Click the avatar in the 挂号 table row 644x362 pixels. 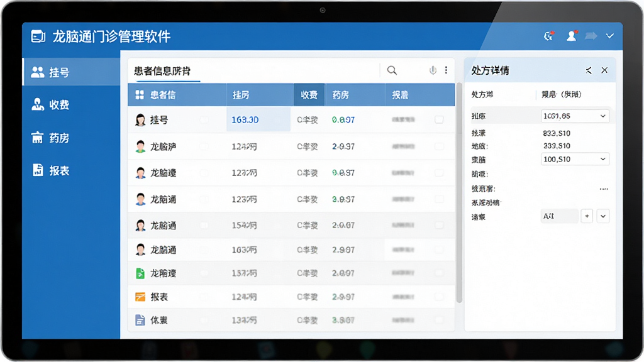pyautogui.click(x=140, y=120)
